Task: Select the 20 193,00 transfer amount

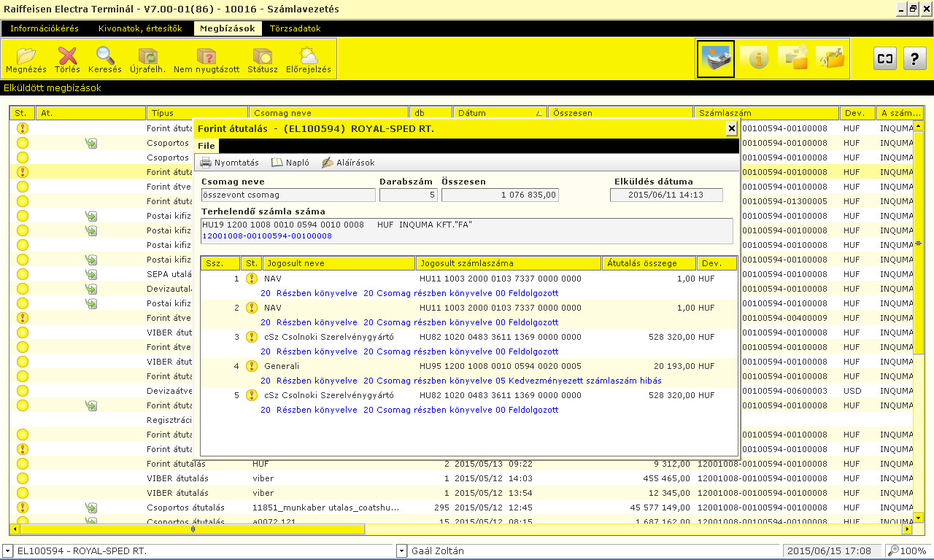Action: coord(674,366)
